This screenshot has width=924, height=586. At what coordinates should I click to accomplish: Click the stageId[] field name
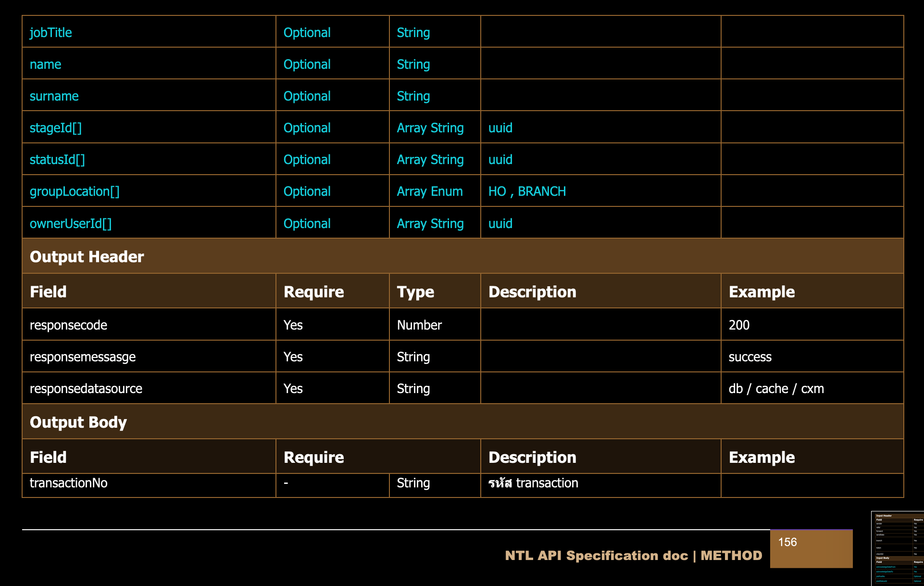pos(56,128)
